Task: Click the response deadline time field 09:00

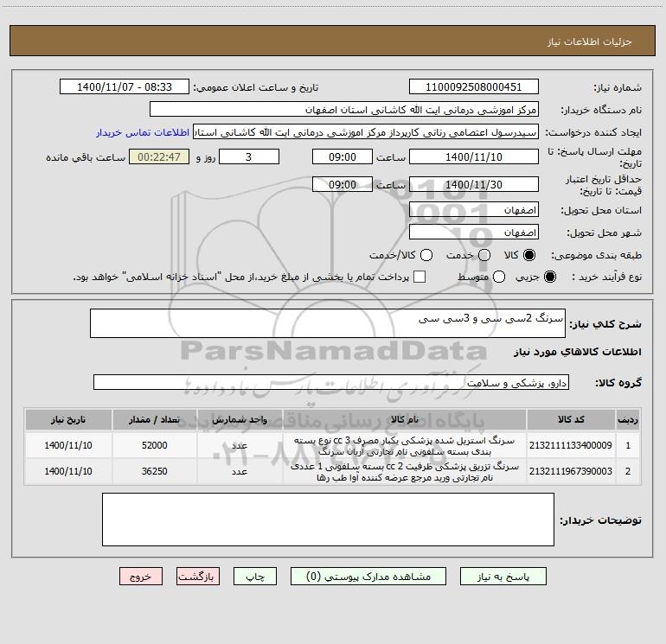Action: tap(343, 156)
